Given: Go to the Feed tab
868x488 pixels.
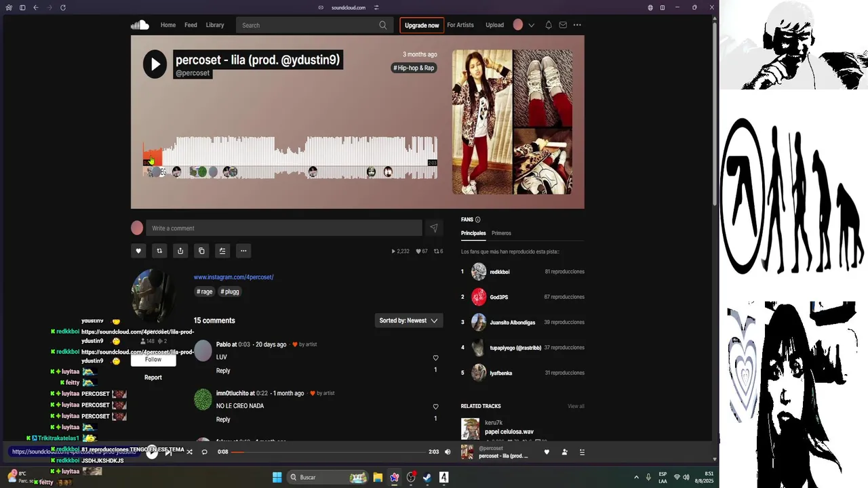Looking at the screenshot, I should (x=191, y=25).
